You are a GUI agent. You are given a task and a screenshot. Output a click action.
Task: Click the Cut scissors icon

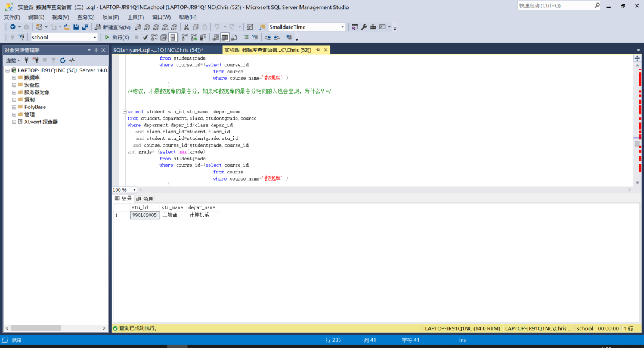(x=187, y=27)
